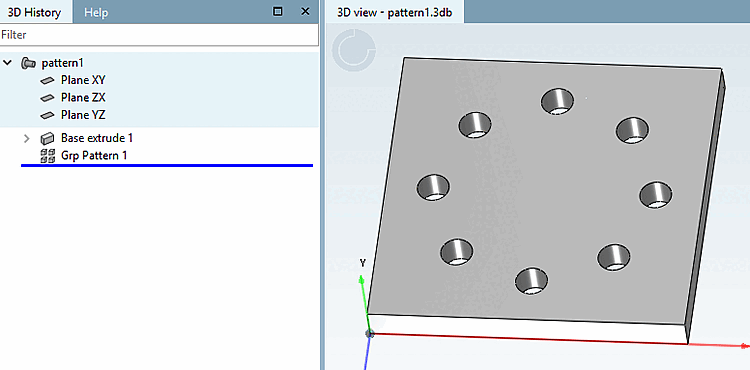
Task: Select the leftmost middle hole on plate
Action: click(433, 187)
